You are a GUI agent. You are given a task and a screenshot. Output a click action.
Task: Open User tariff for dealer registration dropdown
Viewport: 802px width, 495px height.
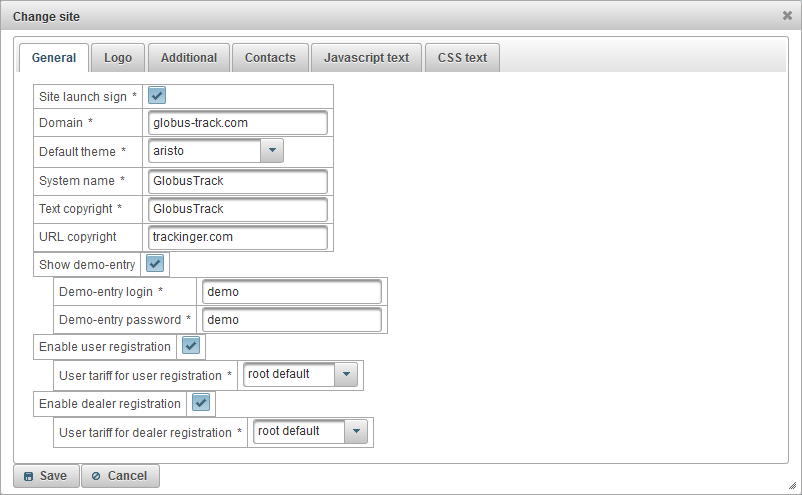[x=356, y=431]
